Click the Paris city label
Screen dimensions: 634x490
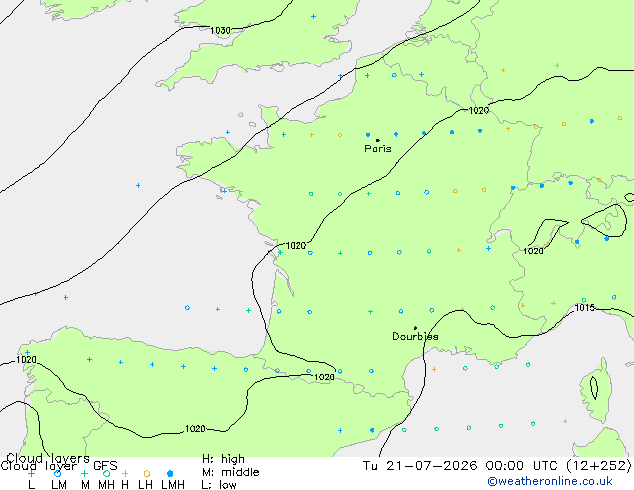378,149
